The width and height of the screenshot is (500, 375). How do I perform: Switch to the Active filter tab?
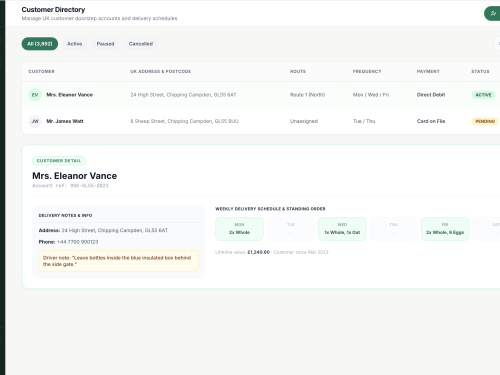pyautogui.click(x=74, y=44)
